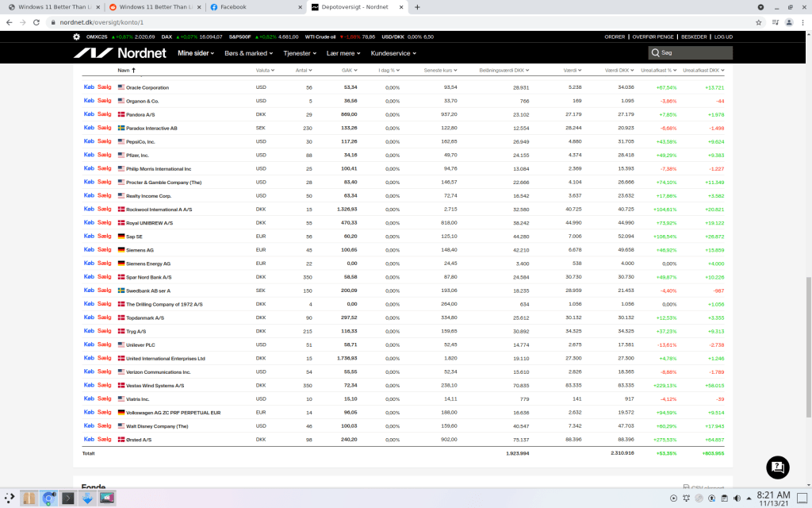Sort table by Valuta column
The width and height of the screenshot is (812, 508).
pos(263,71)
